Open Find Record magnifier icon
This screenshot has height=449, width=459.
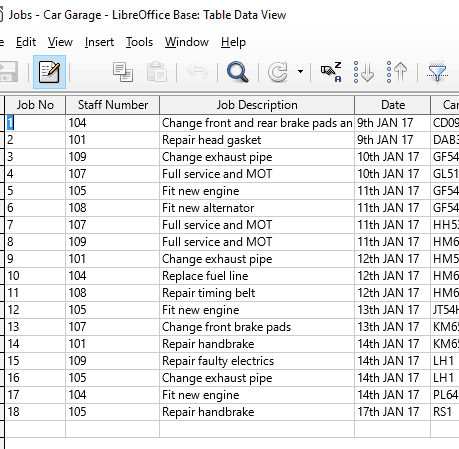[237, 72]
